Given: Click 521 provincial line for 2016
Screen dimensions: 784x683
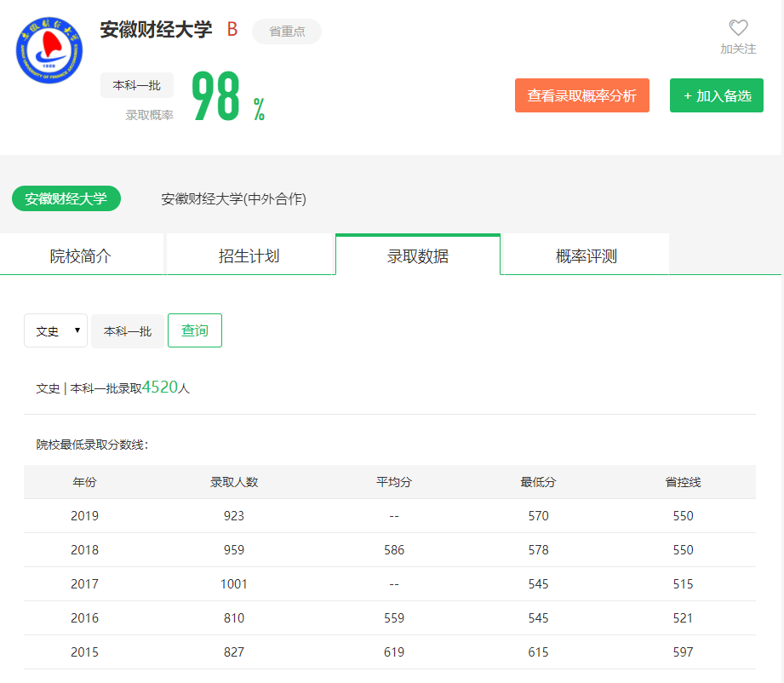Looking at the screenshot, I should click(x=683, y=618).
